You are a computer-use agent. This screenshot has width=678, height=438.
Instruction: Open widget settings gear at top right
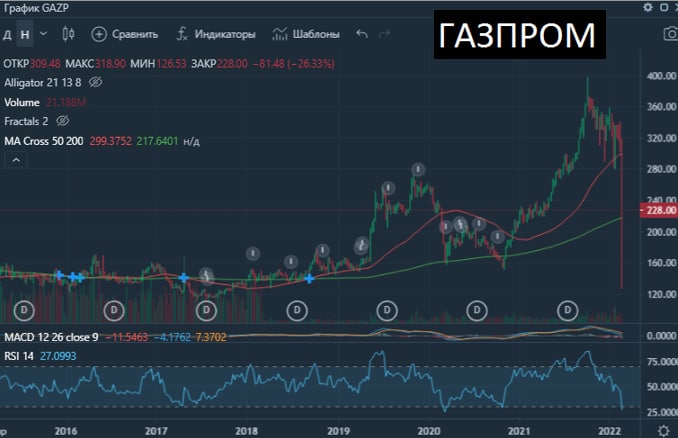[x=648, y=7]
